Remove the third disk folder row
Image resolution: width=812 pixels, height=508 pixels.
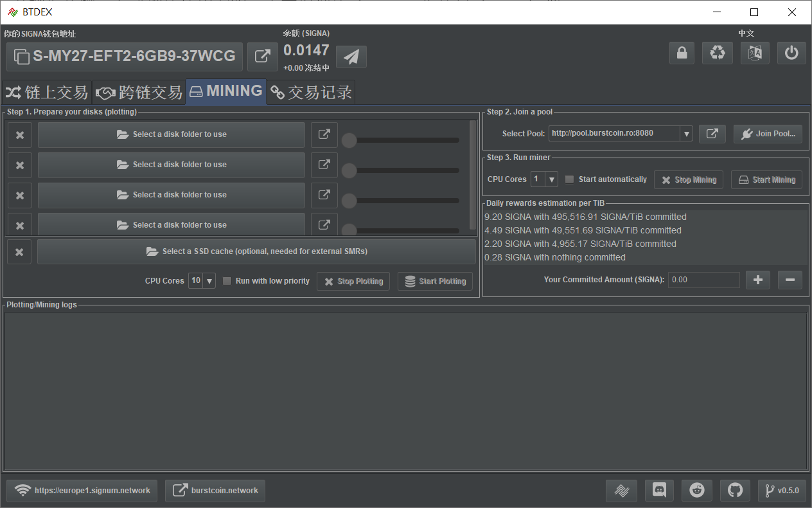coord(20,195)
